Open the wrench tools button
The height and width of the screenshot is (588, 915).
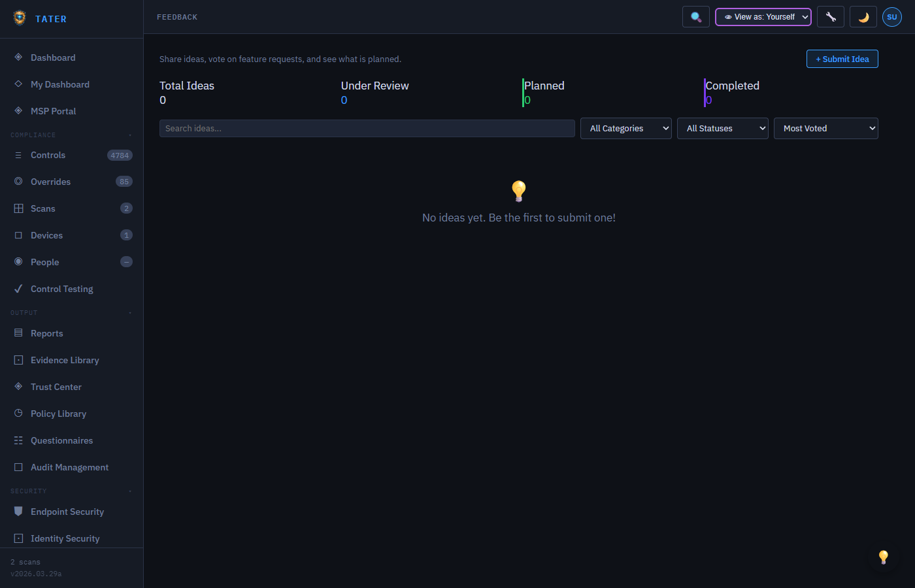(x=831, y=17)
